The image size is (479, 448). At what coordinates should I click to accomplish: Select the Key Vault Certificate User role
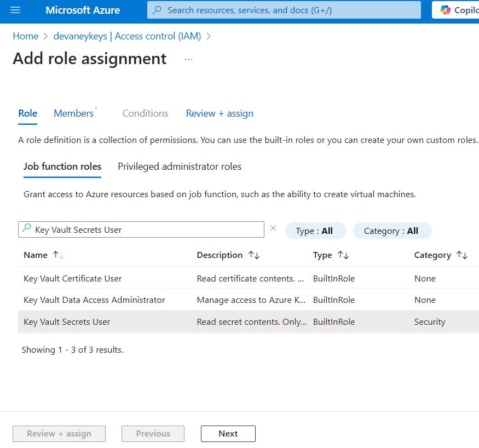click(x=73, y=278)
